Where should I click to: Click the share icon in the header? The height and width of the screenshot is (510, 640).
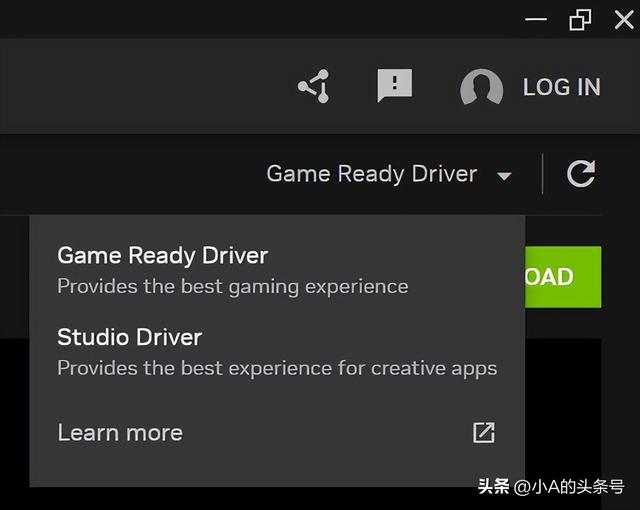(314, 87)
